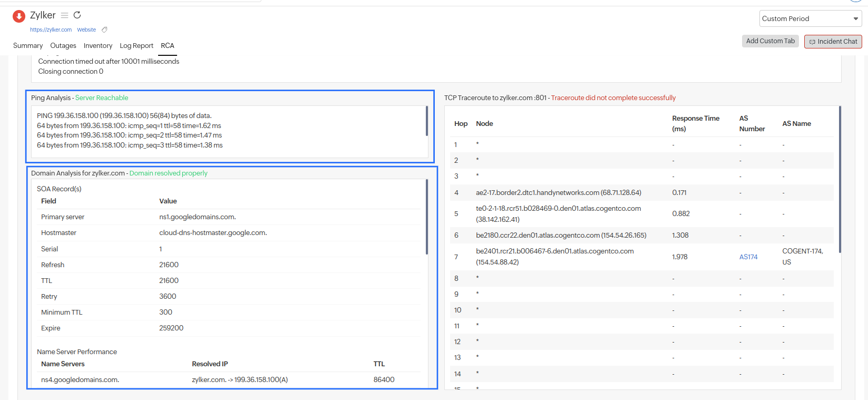Open the Custom Period dropdown
This screenshot has height=400, width=868.
(x=811, y=18)
